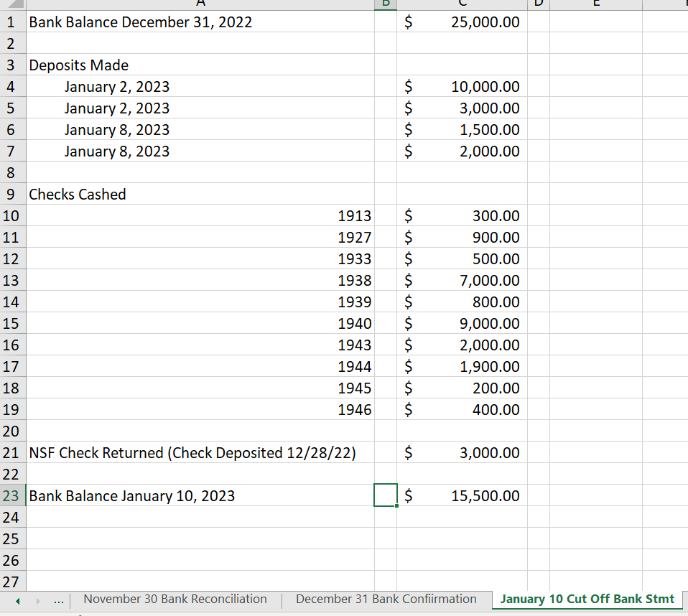Select check number 1944 cell
Image resolution: width=688 pixels, height=616 pixels.
200,366
